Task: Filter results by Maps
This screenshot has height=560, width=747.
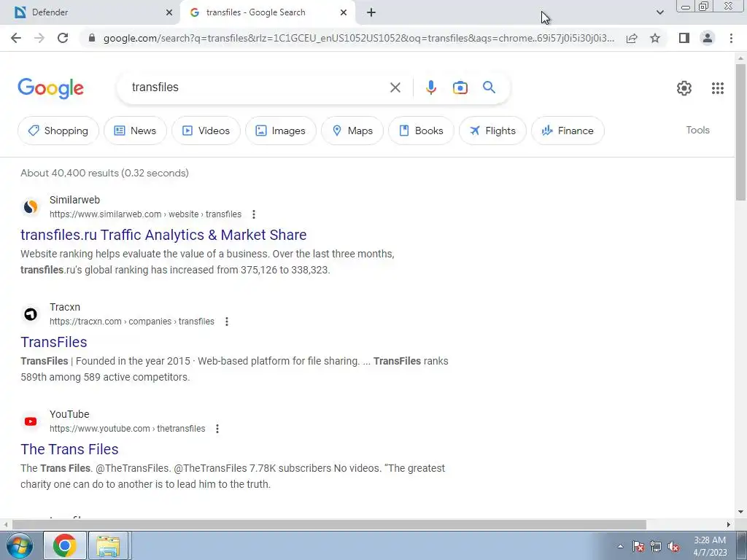Action: (x=352, y=131)
